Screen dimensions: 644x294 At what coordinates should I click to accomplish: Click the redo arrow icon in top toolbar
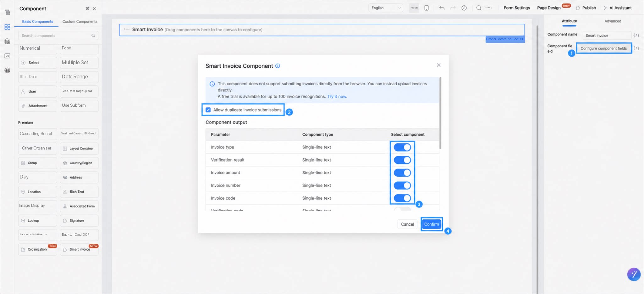point(453,8)
